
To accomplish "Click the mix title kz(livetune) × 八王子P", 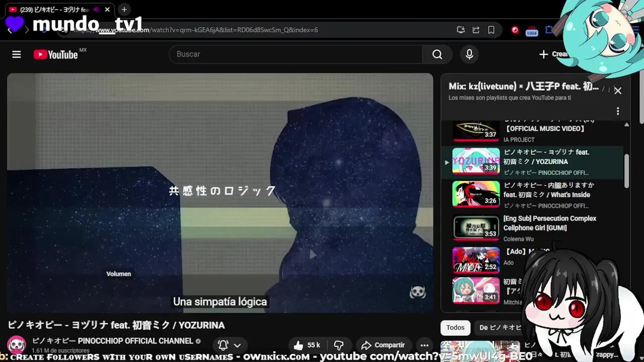I will [523, 86].
